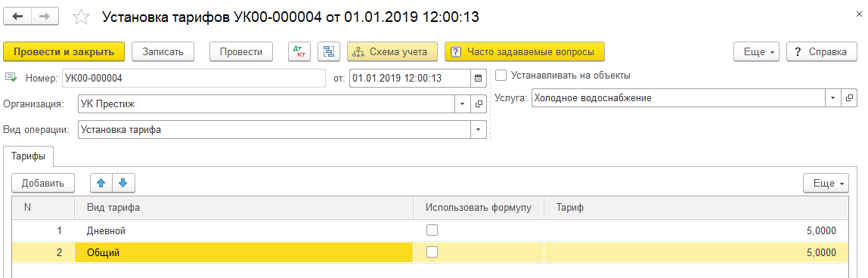Toggle 'Использовать формулу' for Общий row
Screen dimensions: 868x278
(x=432, y=252)
